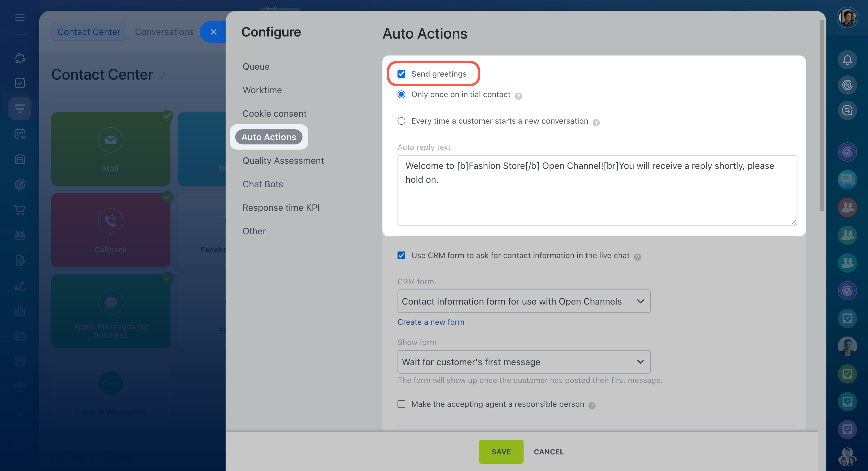Open the Show form dropdown
The height and width of the screenshot is (471, 868).
524,362
